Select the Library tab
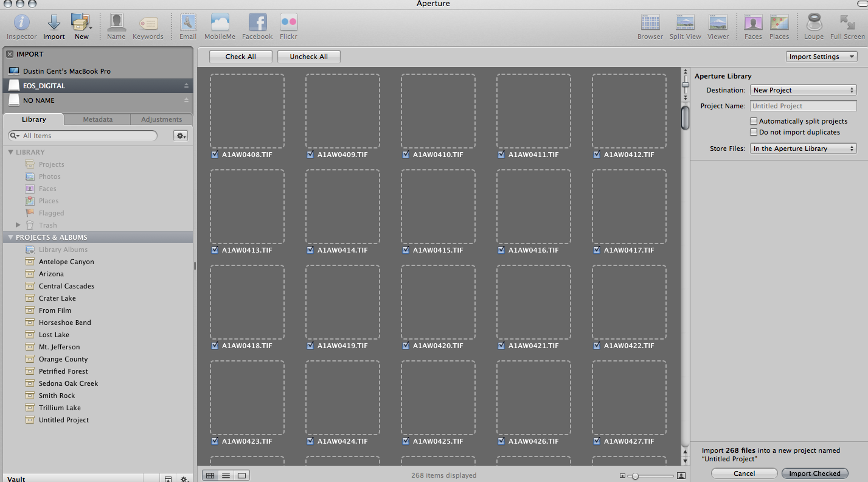 (33, 119)
